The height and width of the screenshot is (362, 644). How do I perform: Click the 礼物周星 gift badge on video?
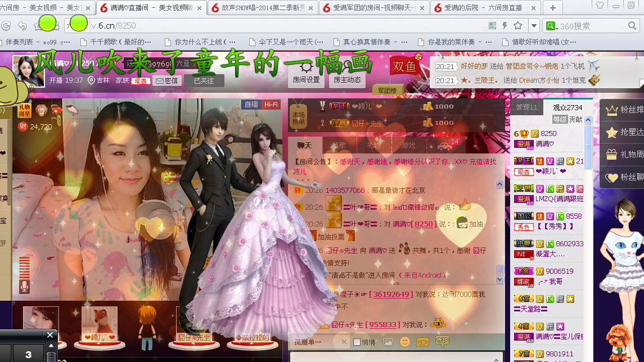24,110
